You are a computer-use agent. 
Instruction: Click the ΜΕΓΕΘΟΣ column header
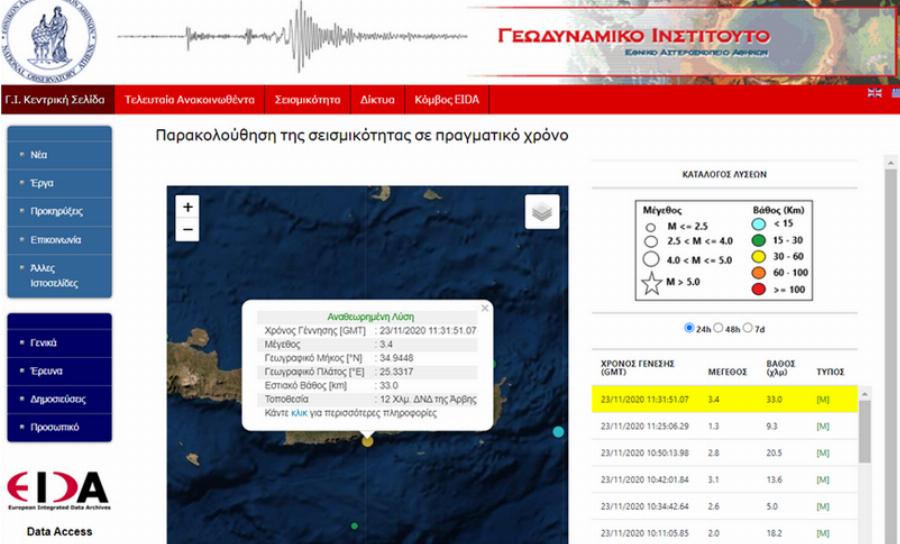[727, 372]
